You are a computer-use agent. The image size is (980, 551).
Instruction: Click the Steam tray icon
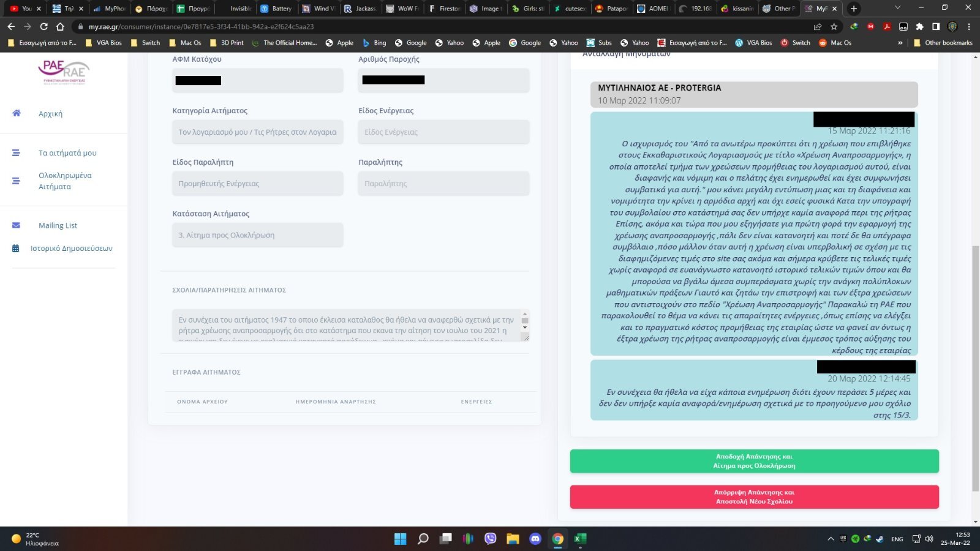click(880, 539)
